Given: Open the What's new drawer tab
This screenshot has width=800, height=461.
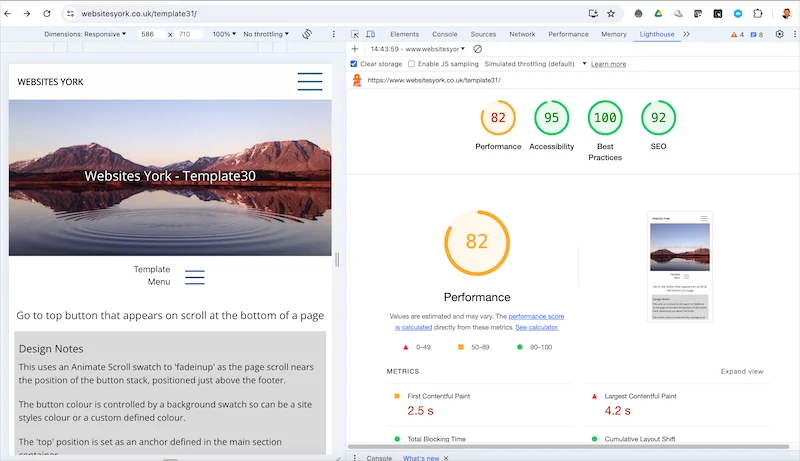Looking at the screenshot, I should tap(421, 458).
